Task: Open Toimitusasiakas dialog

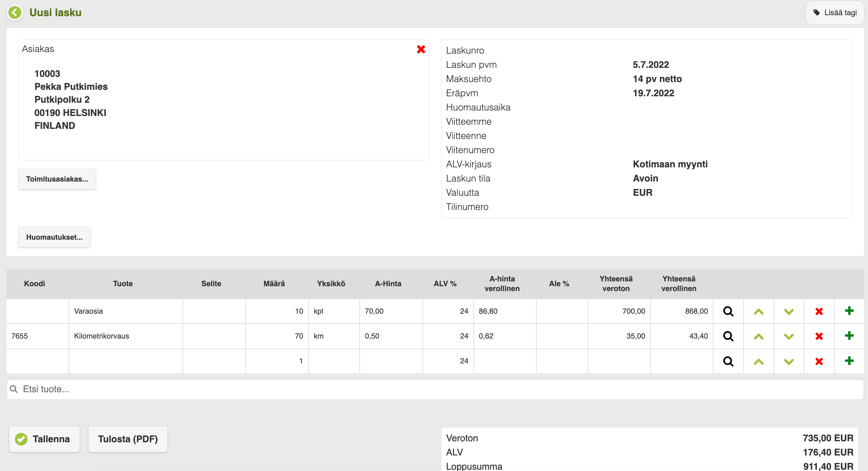Action: pyautogui.click(x=57, y=179)
